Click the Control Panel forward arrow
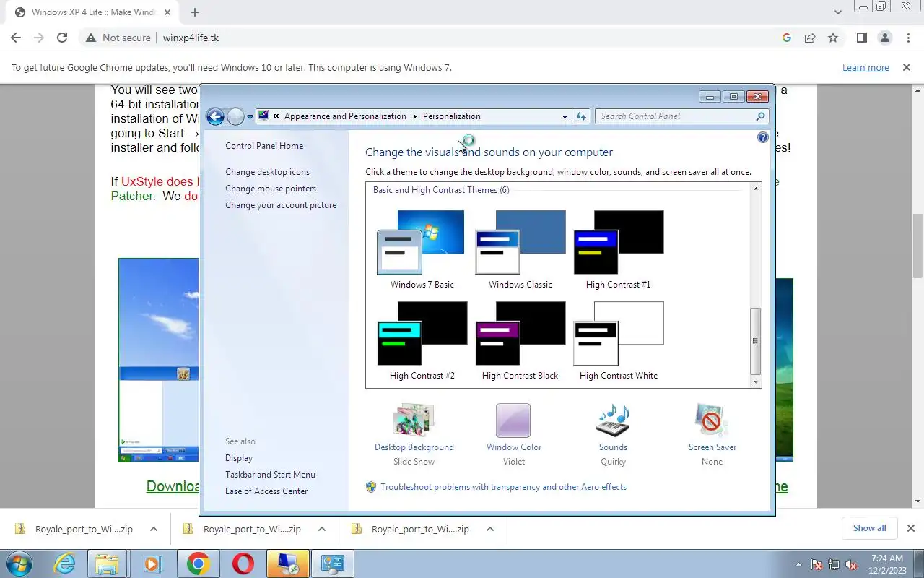The height and width of the screenshot is (578, 924). (x=235, y=116)
